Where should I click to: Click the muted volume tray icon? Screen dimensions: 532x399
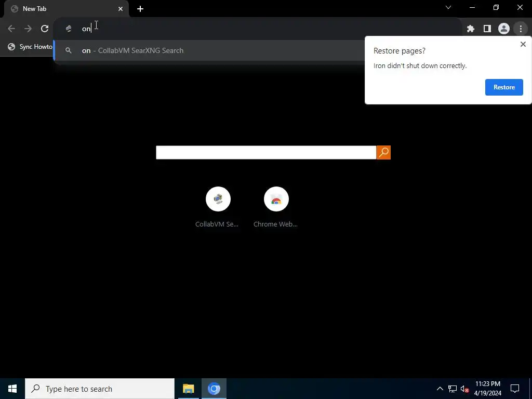(464, 389)
